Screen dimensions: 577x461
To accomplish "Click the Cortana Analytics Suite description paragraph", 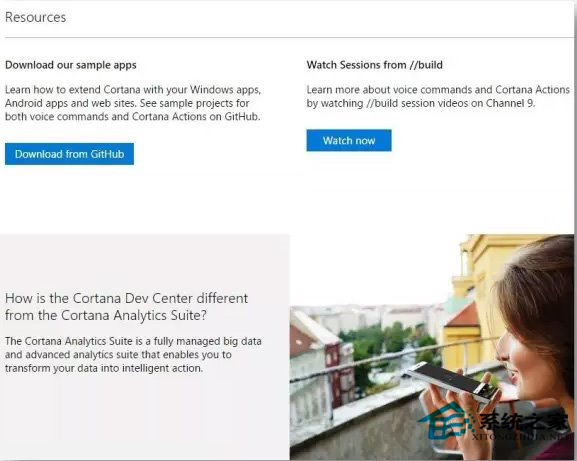I will pyautogui.click(x=133, y=355).
